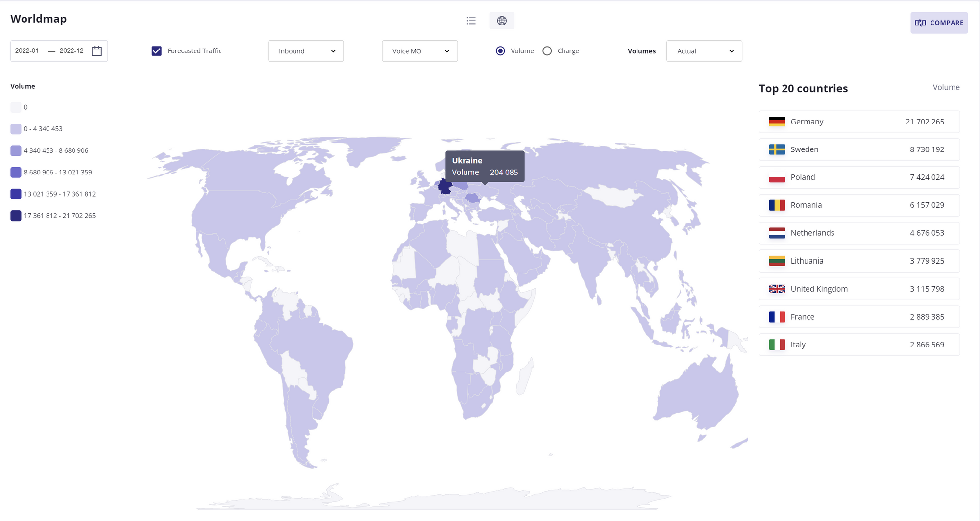Select Romania row in top countries

(859, 205)
